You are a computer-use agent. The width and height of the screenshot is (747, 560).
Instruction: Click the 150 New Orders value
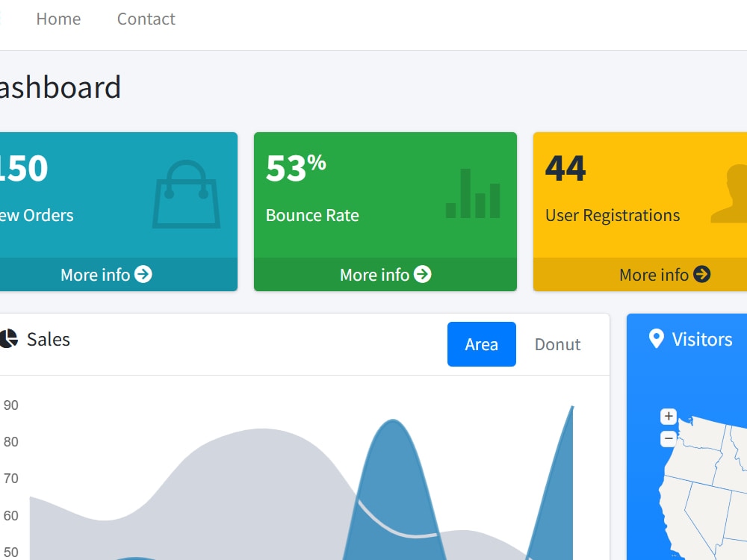click(x=24, y=169)
